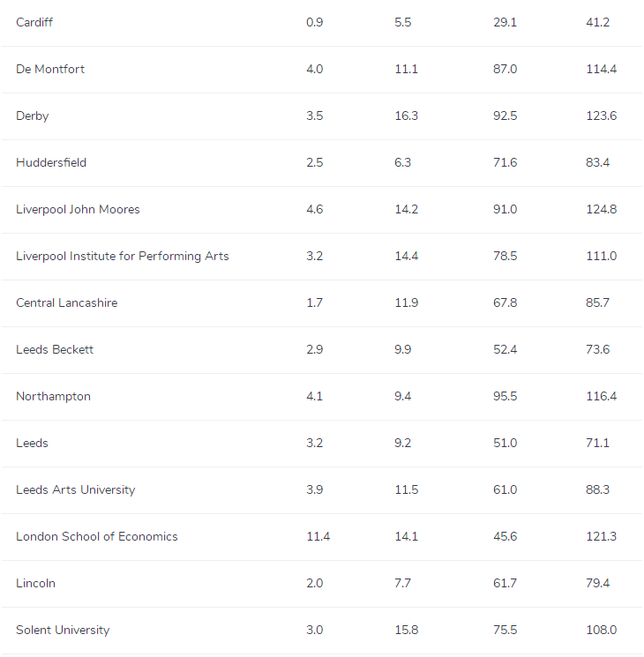
Task: Select Huddersfield in the table
Action: pos(51,162)
